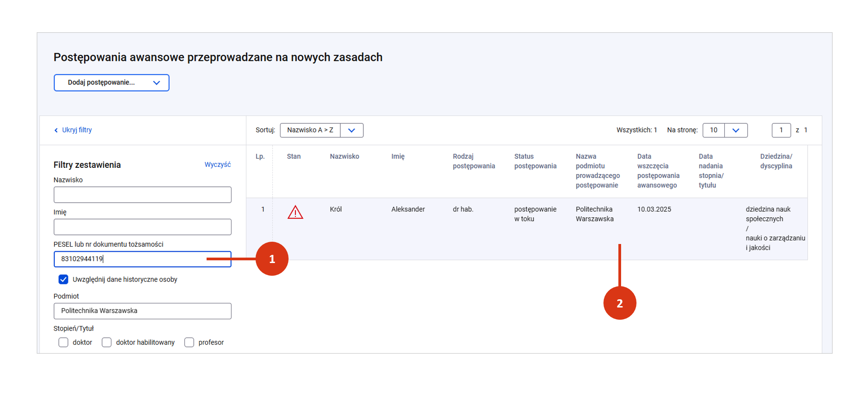Focus the Imię filter text field
Viewport: 868px width, 400px height.
tap(142, 227)
